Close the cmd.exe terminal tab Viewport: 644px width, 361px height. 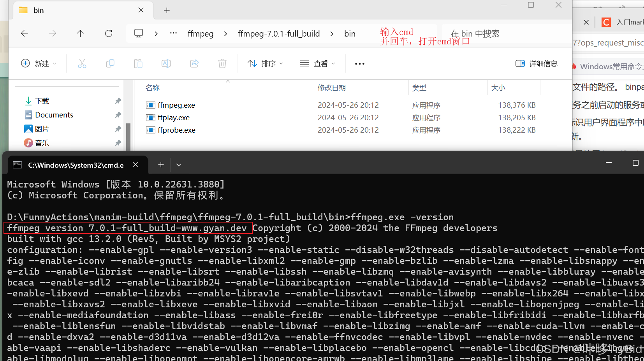tap(135, 165)
